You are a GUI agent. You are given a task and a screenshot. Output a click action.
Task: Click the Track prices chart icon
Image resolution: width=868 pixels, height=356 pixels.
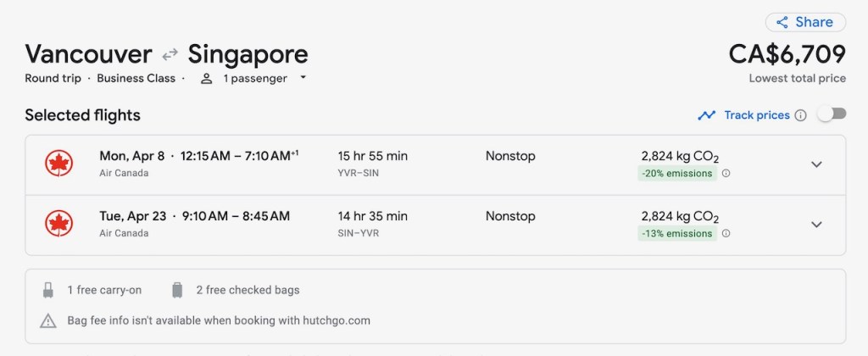click(x=707, y=115)
